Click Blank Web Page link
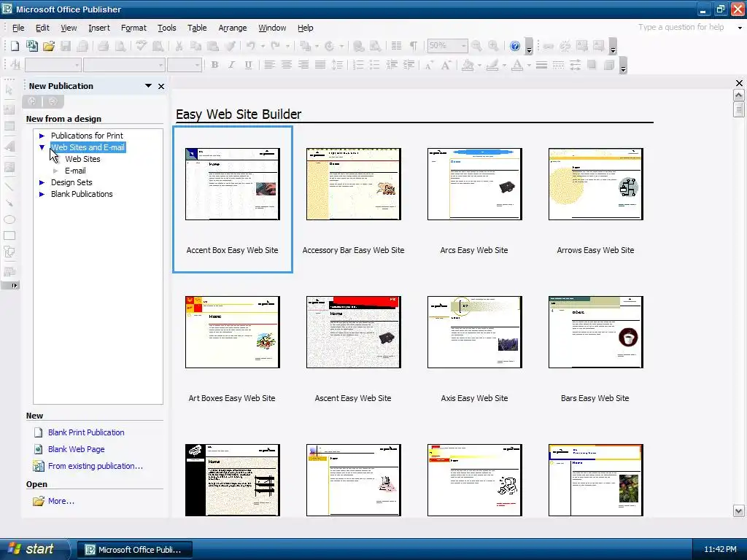747x560 pixels. click(76, 449)
